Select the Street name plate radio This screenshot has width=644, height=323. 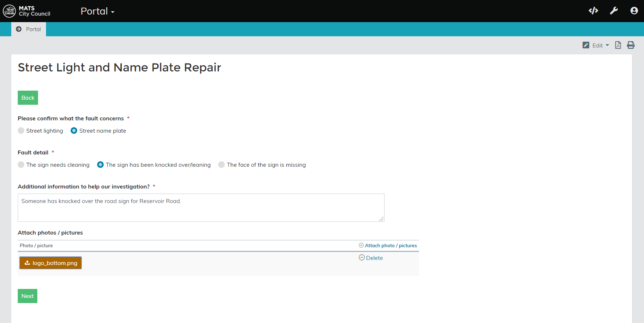pos(74,131)
